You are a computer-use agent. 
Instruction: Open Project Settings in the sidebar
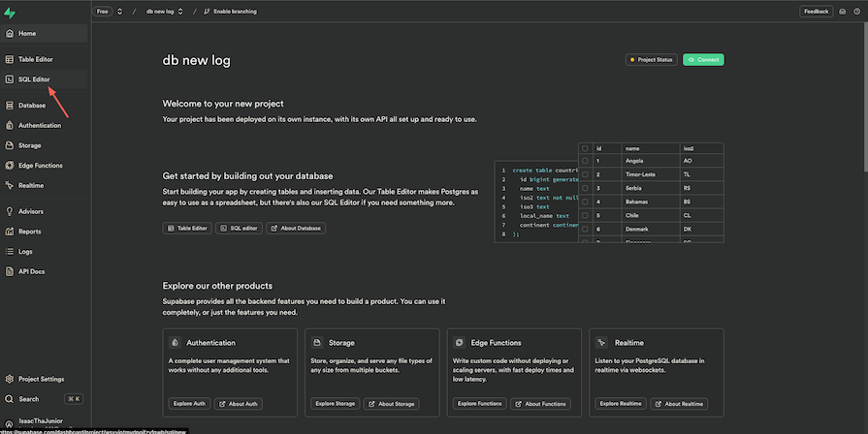click(x=41, y=379)
